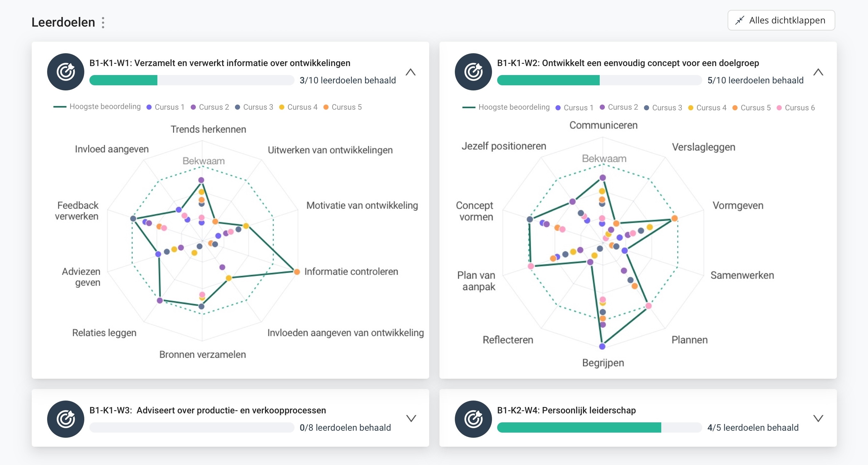The height and width of the screenshot is (465, 868).
Task: Expand the B1-K1-W3 card with chevron
Action: click(x=411, y=418)
